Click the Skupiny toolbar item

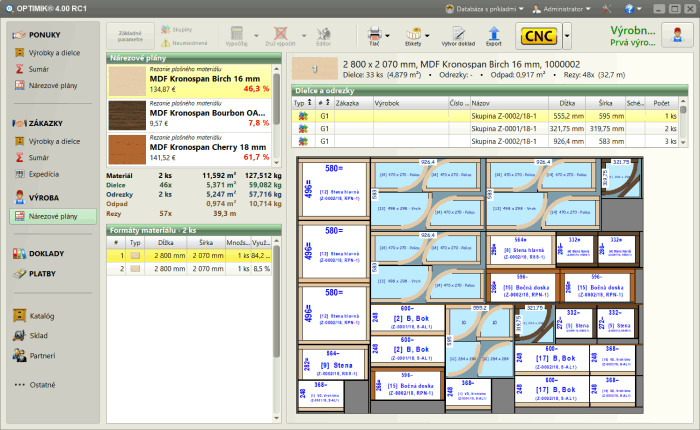(x=177, y=29)
